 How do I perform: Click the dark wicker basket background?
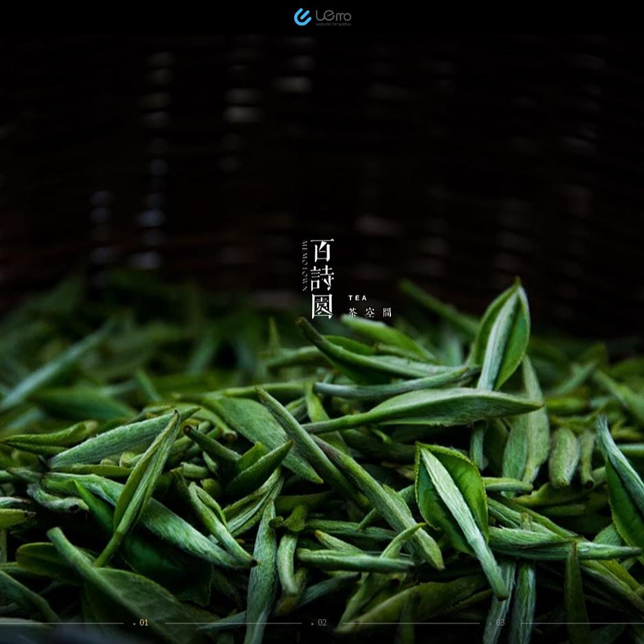[206, 137]
